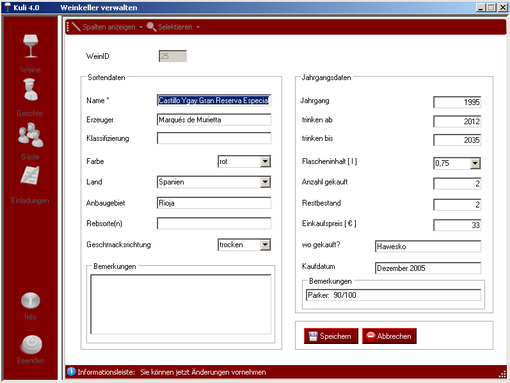This screenshot has height=383, width=510.
Task: Expand the Selektieren dropdown arrow
Action: pos(198,27)
